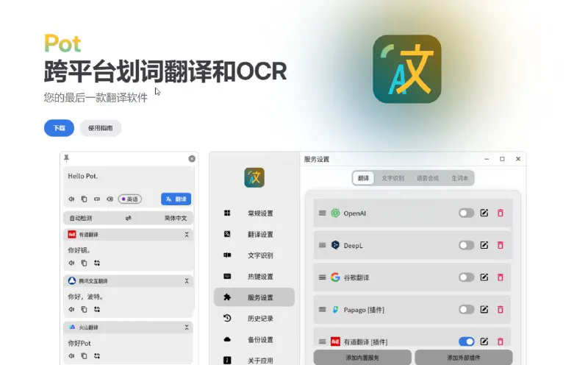Open 历史记录 history page
Viewport: 588px width, 365px height.
click(x=254, y=319)
